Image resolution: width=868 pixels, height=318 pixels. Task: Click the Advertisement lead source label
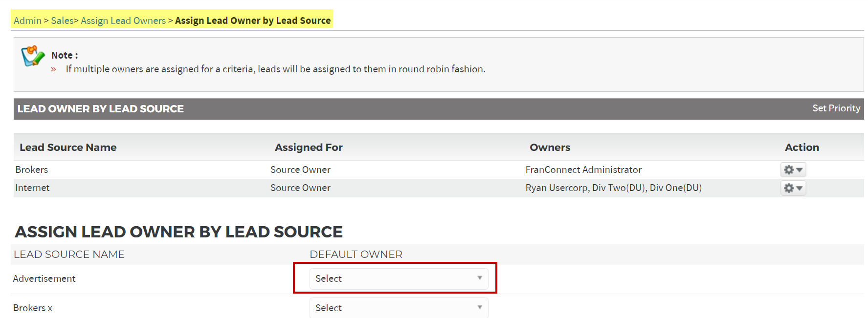click(45, 279)
